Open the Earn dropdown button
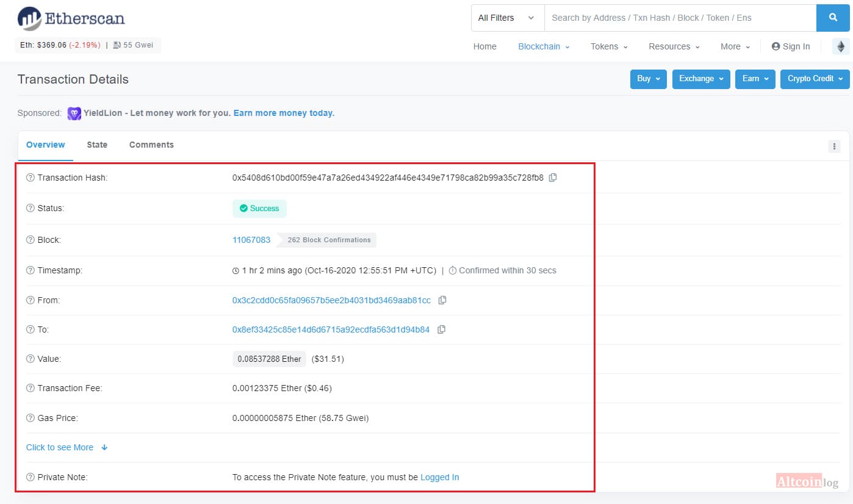Screen dimensions: 853x504 tap(755, 79)
